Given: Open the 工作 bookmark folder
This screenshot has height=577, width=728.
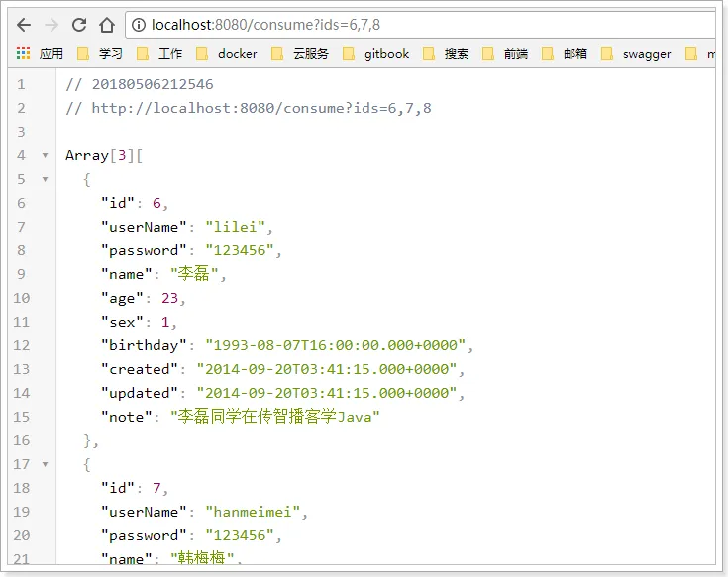Looking at the screenshot, I should click(159, 53).
